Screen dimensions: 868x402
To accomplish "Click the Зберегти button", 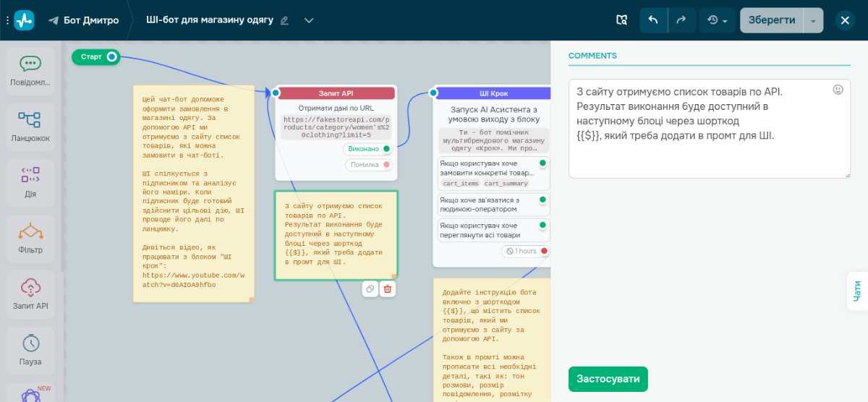I will (x=772, y=20).
